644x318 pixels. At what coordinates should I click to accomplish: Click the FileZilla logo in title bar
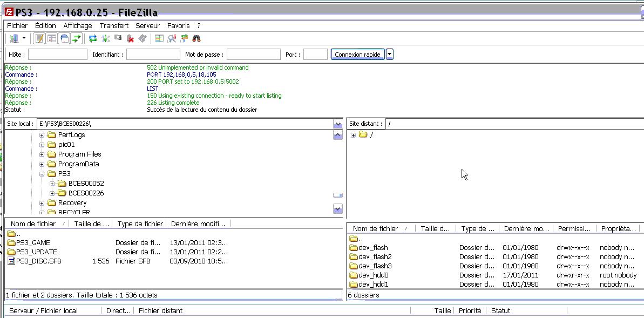[9, 12]
